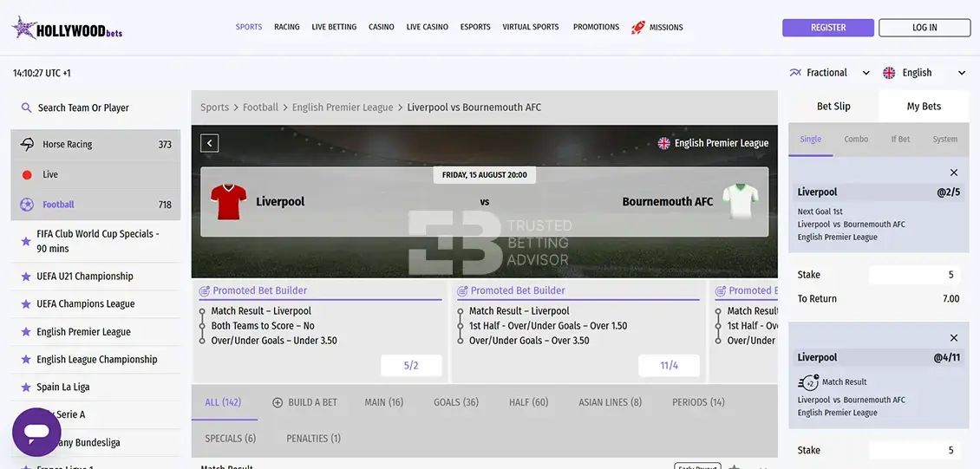The width and height of the screenshot is (980, 469).
Task: Click the red Live indicator icon
Action: 27,175
